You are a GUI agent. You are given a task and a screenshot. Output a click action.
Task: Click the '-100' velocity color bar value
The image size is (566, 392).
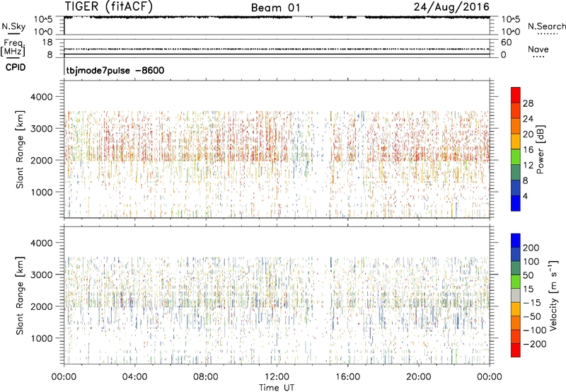point(535,330)
